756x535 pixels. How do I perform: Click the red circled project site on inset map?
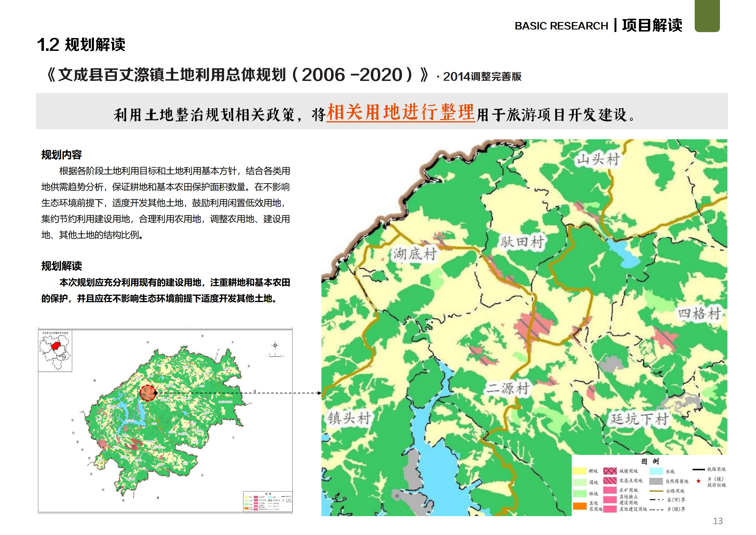pos(147,394)
